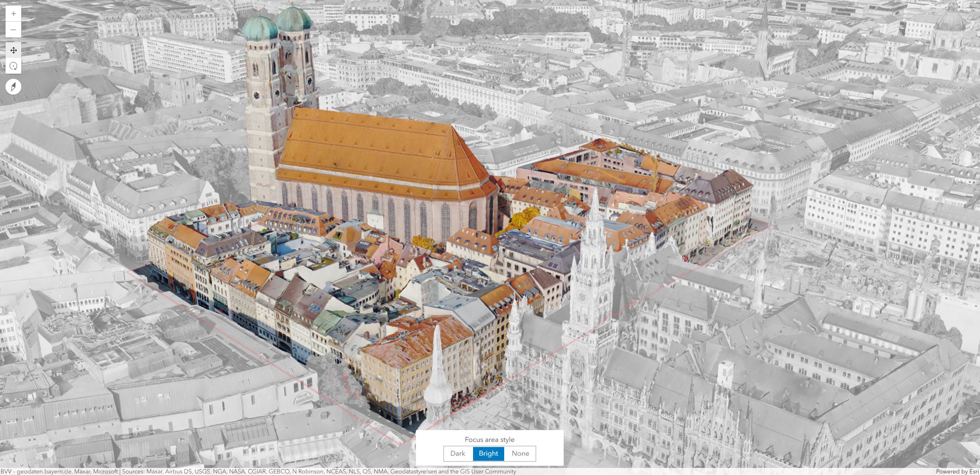Select the Bright focus area style
Viewport: 980px width, 475px height.
[x=488, y=453]
